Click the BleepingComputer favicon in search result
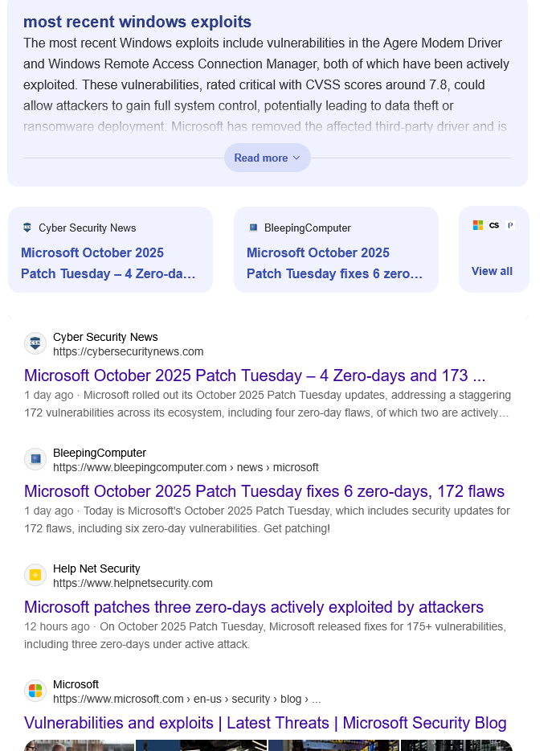 pyautogui.click(x=35, y=460)
